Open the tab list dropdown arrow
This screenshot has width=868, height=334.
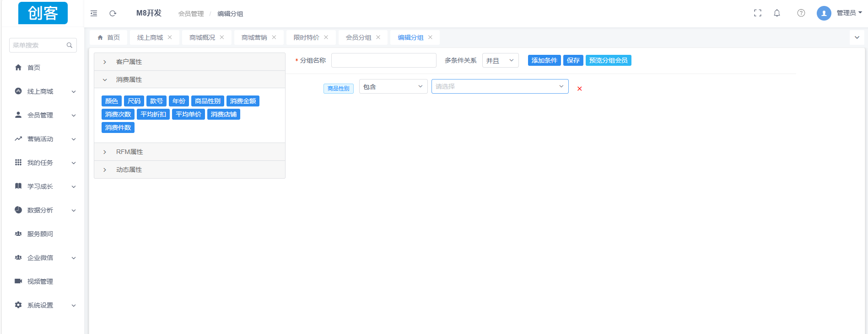click(x=857, y=37)
